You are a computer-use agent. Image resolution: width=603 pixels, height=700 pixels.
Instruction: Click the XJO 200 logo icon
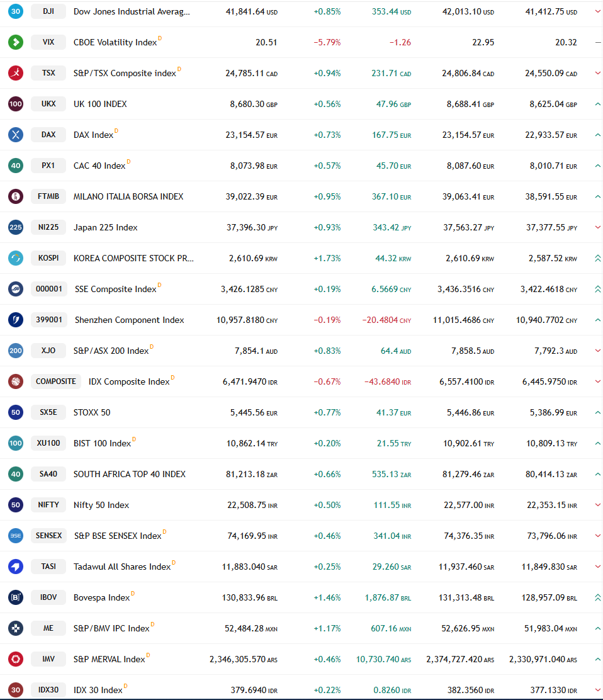point(16,351)
